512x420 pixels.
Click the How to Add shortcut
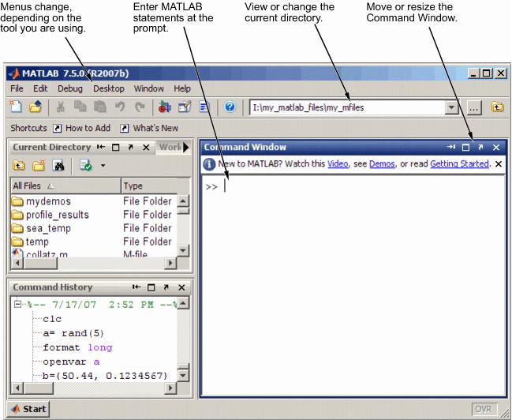(82, 128)
